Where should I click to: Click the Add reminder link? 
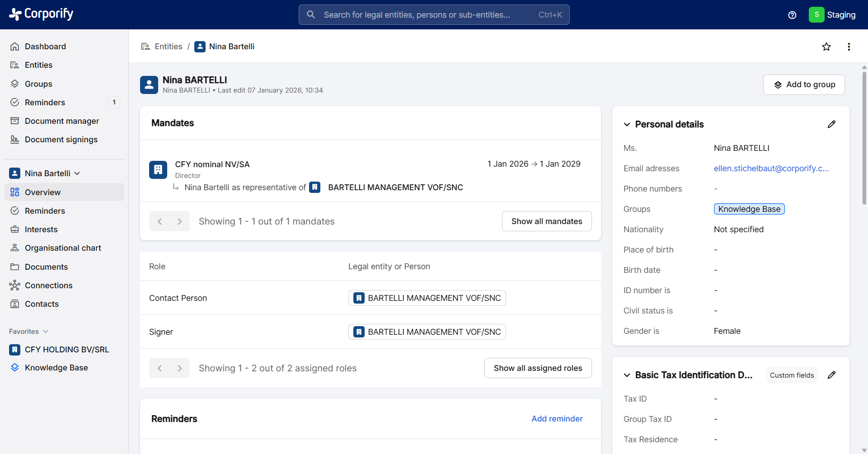pos(557,419)
